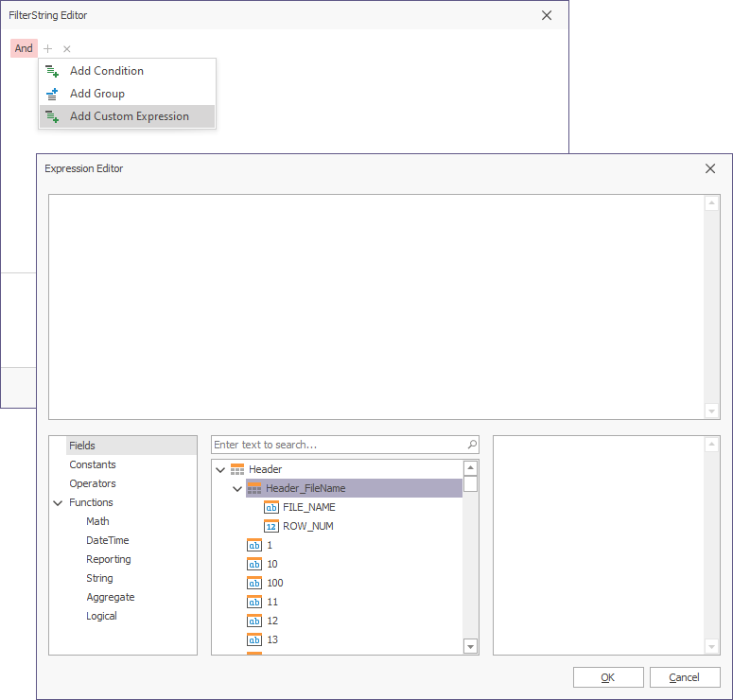Open the Math functions list
733x700 pixels.
[x=97, y=522]
